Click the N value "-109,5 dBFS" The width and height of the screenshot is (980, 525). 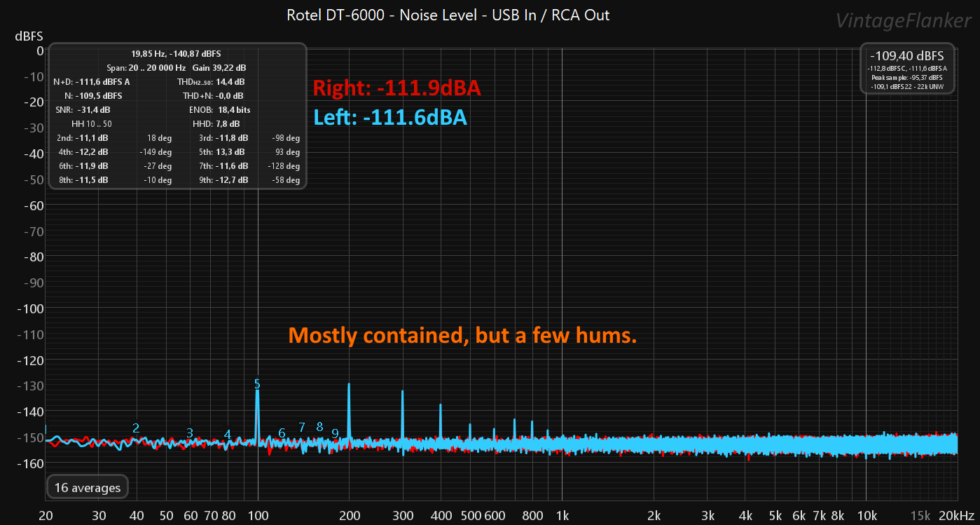pos(99,96)
